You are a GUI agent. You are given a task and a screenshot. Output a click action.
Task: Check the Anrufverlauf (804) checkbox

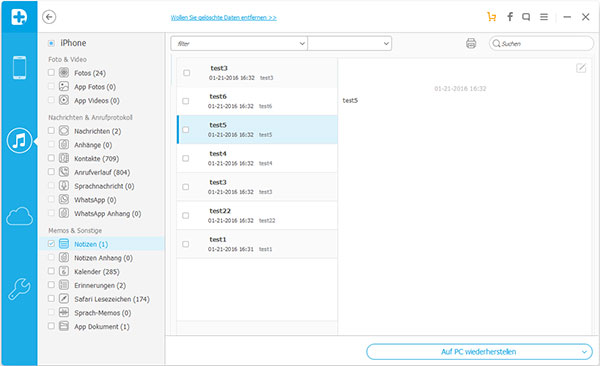[51, 172]
